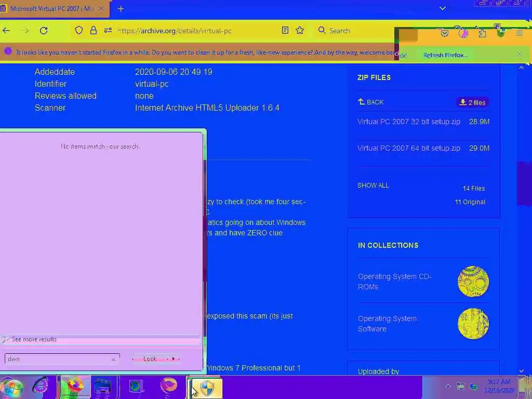Click the Operating System CD-ROMs thumbnail

coord(473,281)
